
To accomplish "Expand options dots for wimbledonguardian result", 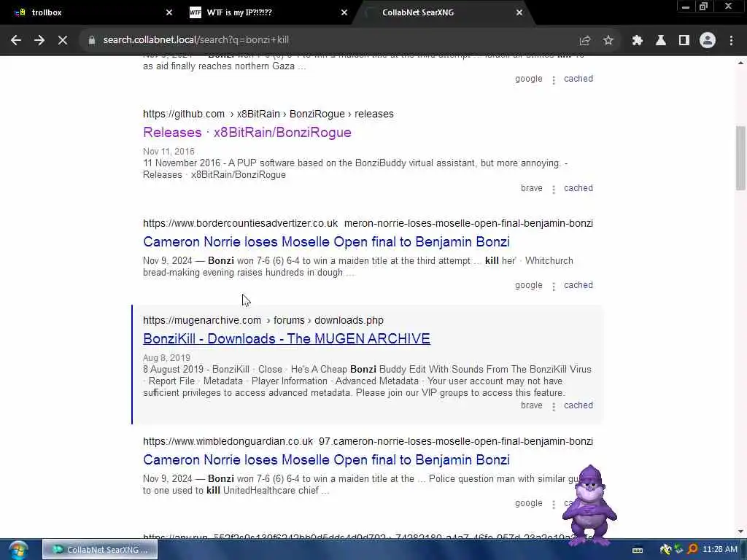I will point(554,505).
